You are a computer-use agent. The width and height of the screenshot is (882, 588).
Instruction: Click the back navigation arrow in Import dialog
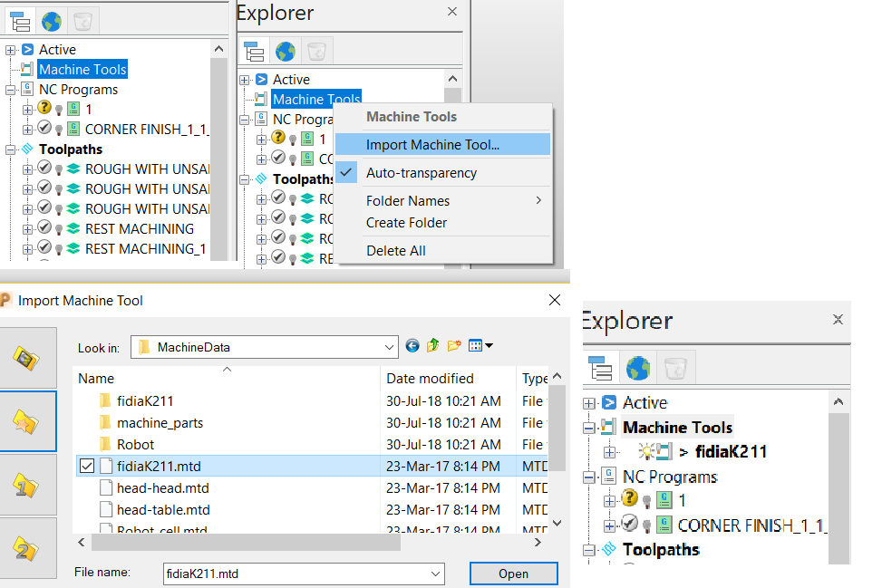[412, 346]
